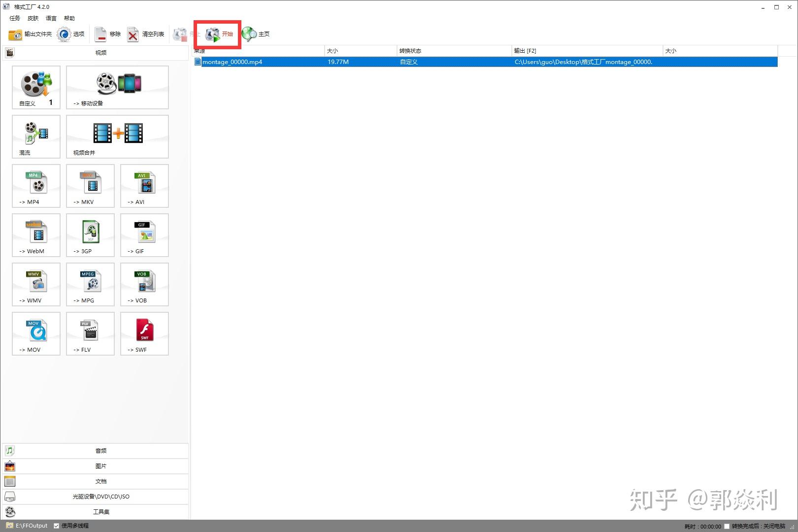Open the 输出文件夹 output folder

[x=30, y=34]
